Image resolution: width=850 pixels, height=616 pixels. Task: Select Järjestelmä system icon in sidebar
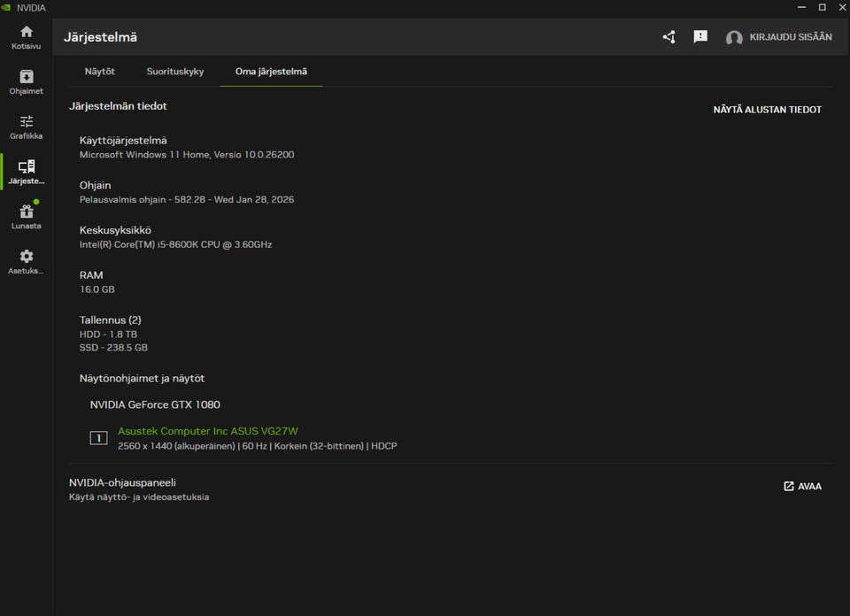tap(27, 167)
